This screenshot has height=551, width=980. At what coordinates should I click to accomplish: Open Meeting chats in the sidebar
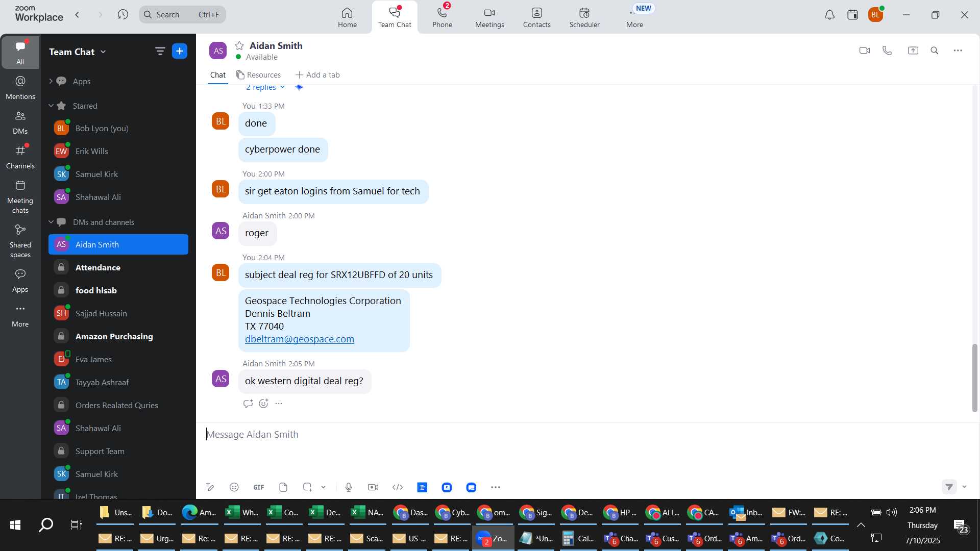(x=20, y=197)
